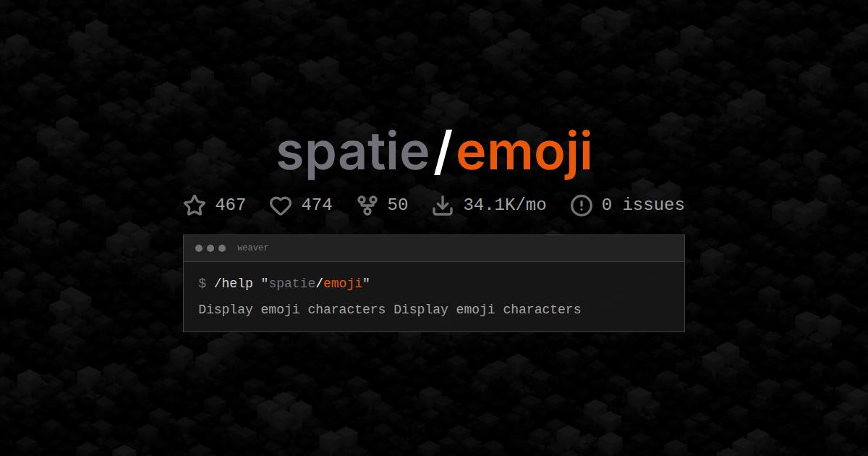868x456 pixels.
Task: Select the heart icon showing 474
Action: [281, 205]
